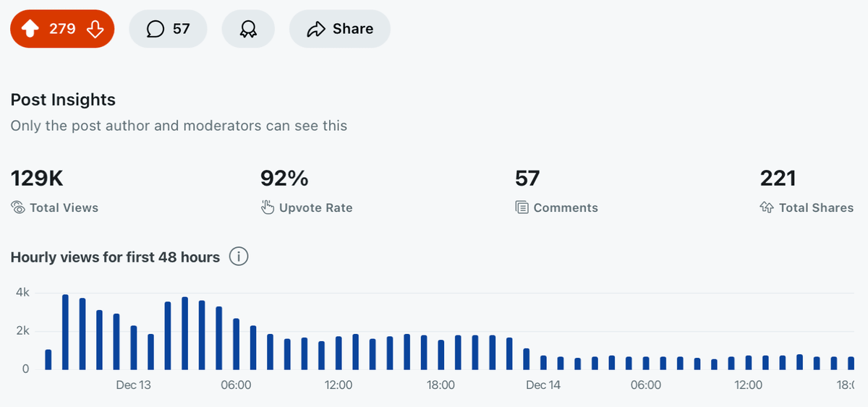Click the 279 vote count
The width and height of the screenshot is (868, 407).
(62, 29)
